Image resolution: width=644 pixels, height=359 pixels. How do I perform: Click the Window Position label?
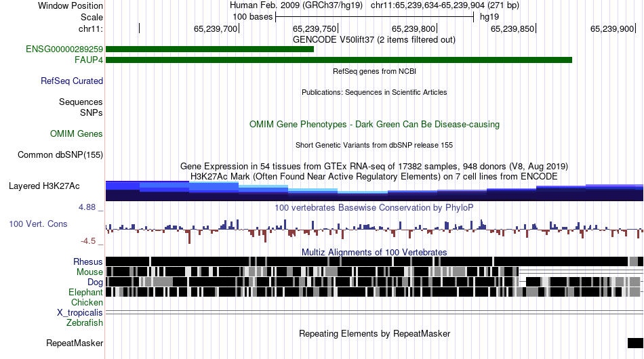[71, 5]
